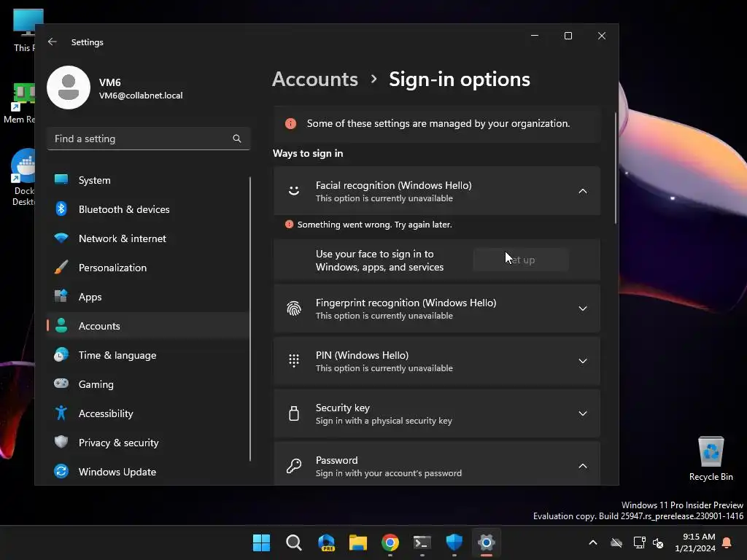Image resolution: width=747 pixels, height=560 pixels.
Task: Select Personalization in the sidebar
Action: point(148,267)
